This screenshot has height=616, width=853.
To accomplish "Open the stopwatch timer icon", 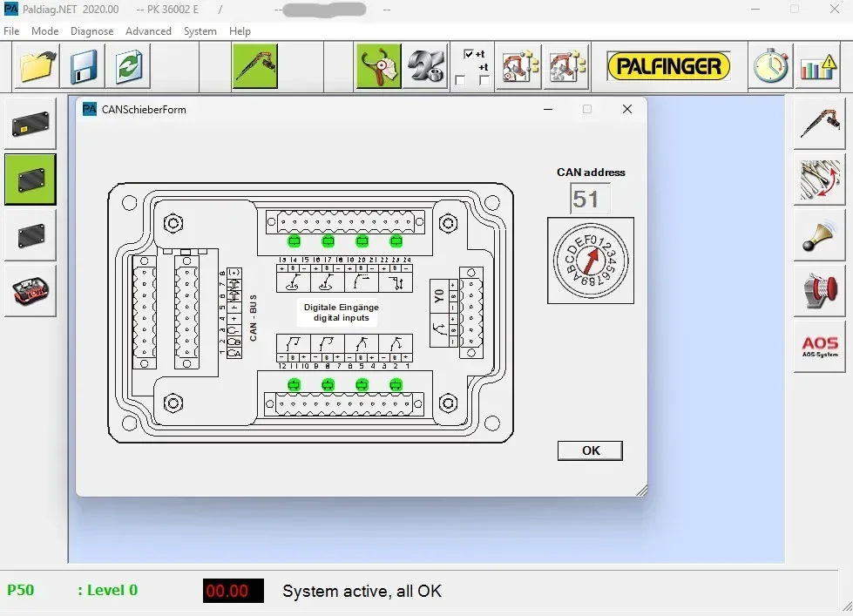I will coord(771,66).
